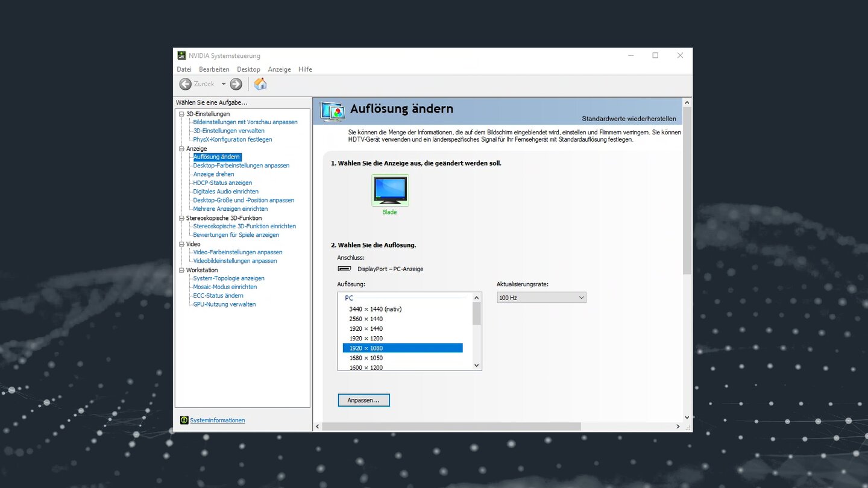This screenshot has width=868, height=488.
Task: Collapse the Stereoskopische 3D-Funktion node
Action: (x=181, y=218)
